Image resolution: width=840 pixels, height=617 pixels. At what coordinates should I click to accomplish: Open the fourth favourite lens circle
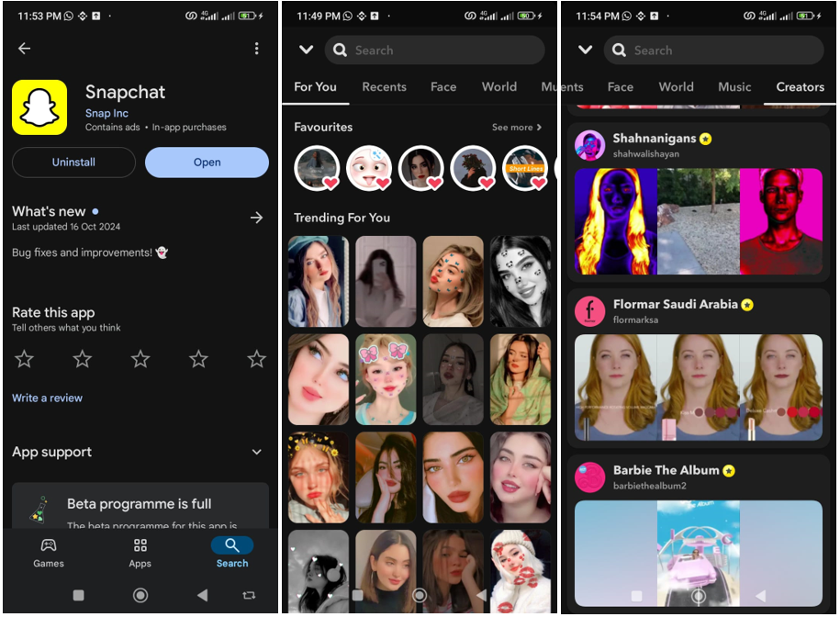pos(473,168)
